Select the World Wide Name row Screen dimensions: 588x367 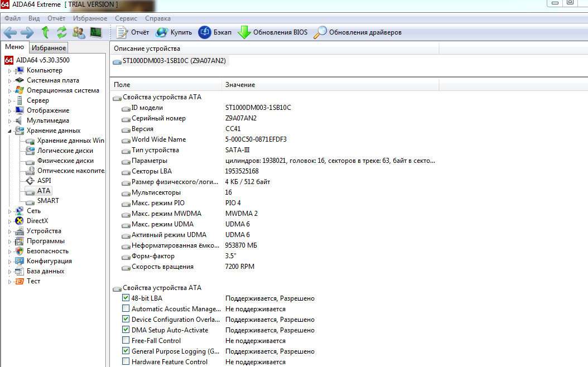(274, 139)
